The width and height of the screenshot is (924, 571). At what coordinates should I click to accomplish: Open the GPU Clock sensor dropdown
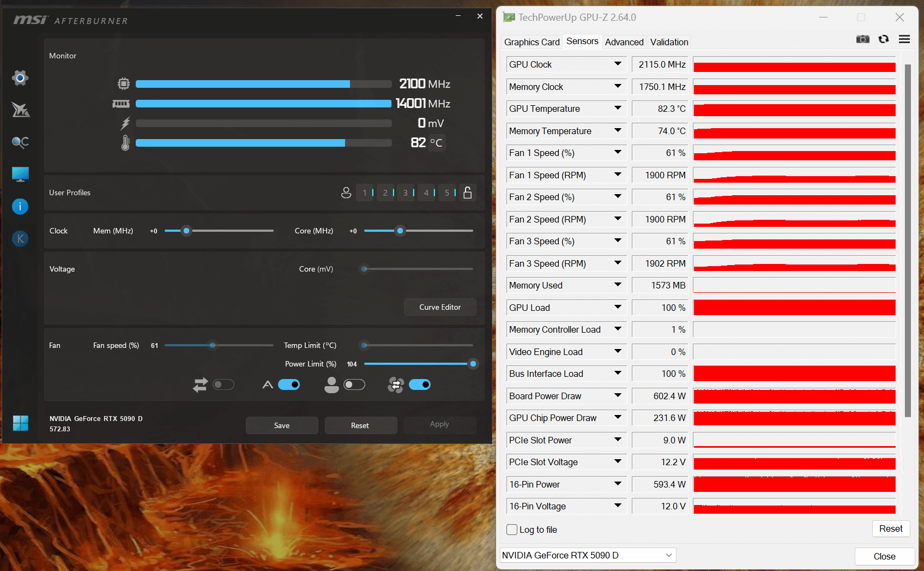point(618,64)
